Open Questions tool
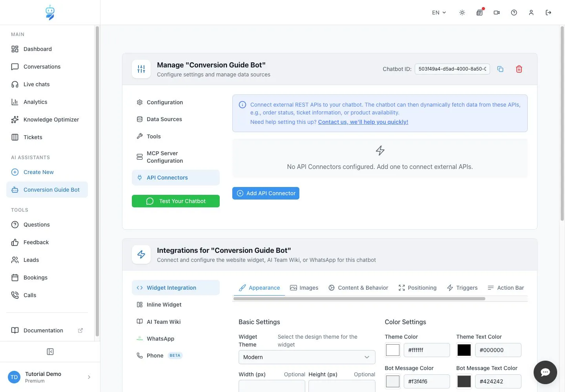This screenshot has height=392, width=565. pos(47,225)
